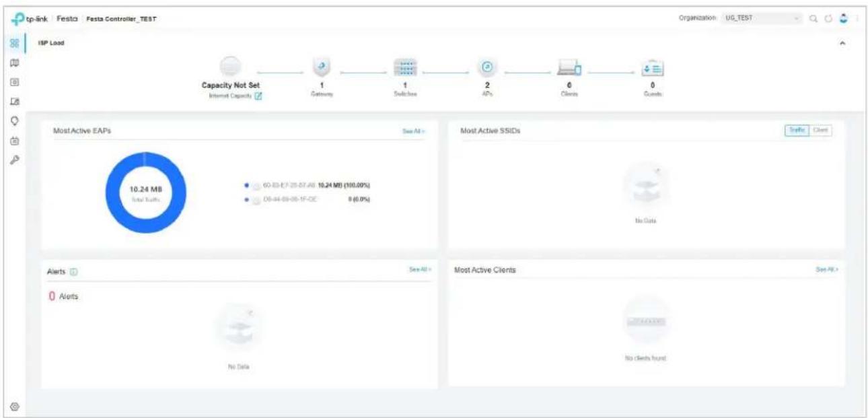Click the Internet Capacity label

(x=230, y=96)
